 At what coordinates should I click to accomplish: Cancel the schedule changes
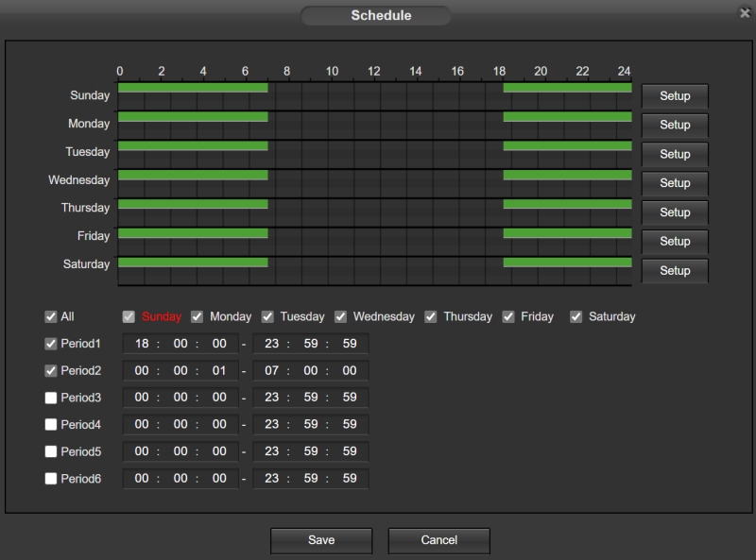(x=438, y=540)
